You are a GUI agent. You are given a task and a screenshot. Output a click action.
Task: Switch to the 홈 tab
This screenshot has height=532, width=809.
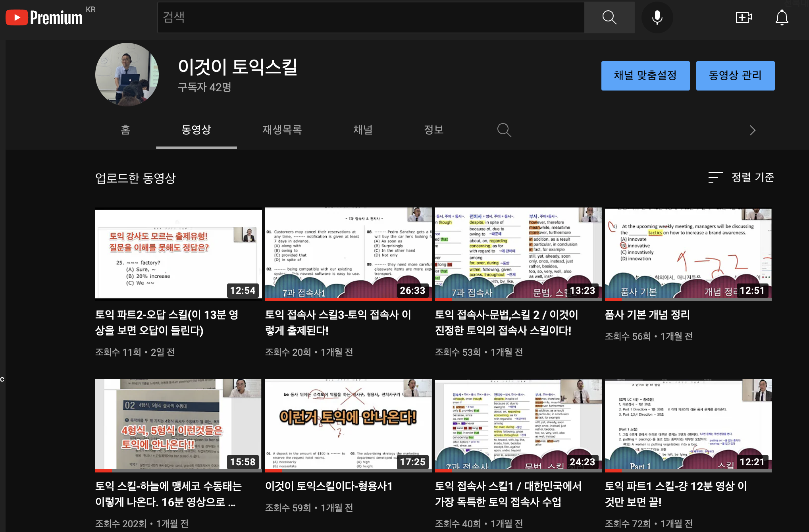click(125, 130)
